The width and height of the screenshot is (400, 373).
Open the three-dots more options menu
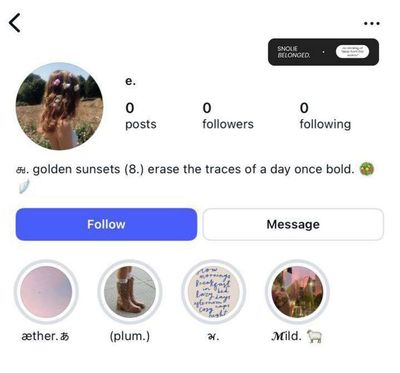(372, 23)
